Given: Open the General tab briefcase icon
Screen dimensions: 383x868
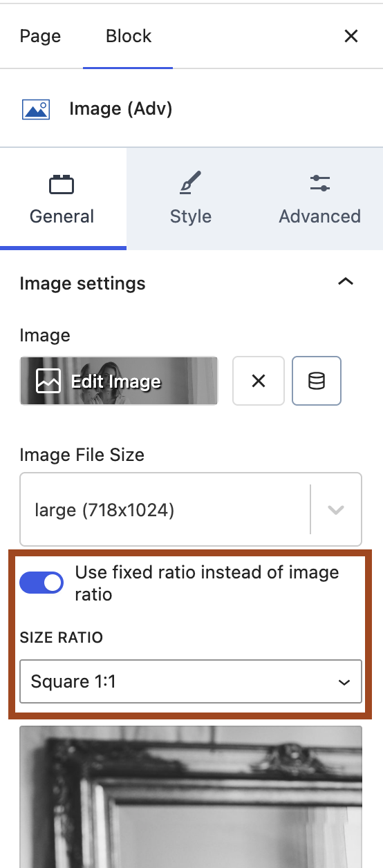Looking at the screenshot, I should tap(62, 185).
